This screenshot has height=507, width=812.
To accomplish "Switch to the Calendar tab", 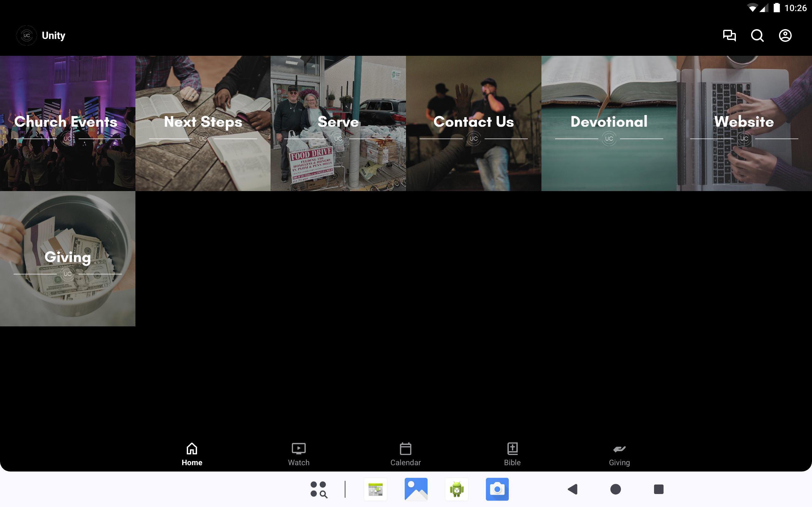I will pos(405,454).
